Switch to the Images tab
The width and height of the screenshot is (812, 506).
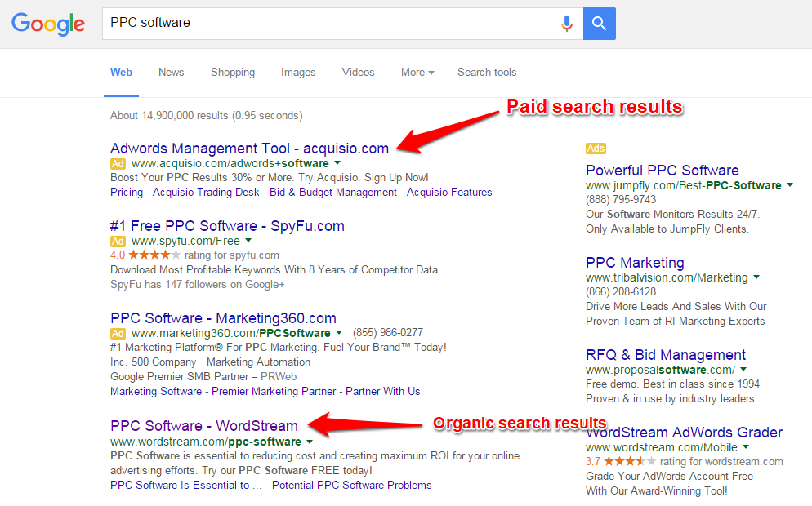(298, 73)
